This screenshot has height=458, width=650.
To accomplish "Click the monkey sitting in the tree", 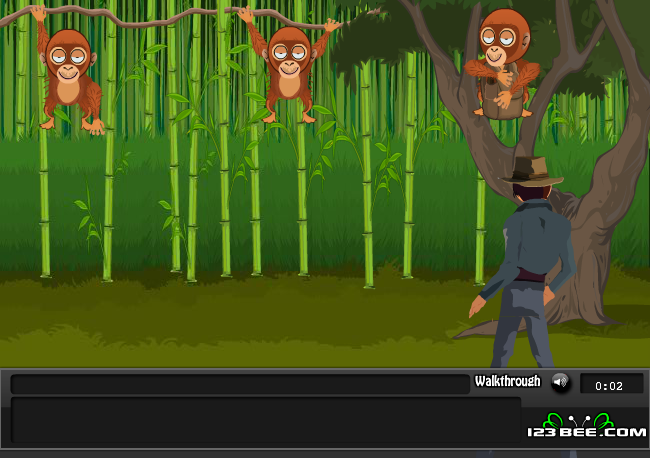I will [x=502, y=62].
